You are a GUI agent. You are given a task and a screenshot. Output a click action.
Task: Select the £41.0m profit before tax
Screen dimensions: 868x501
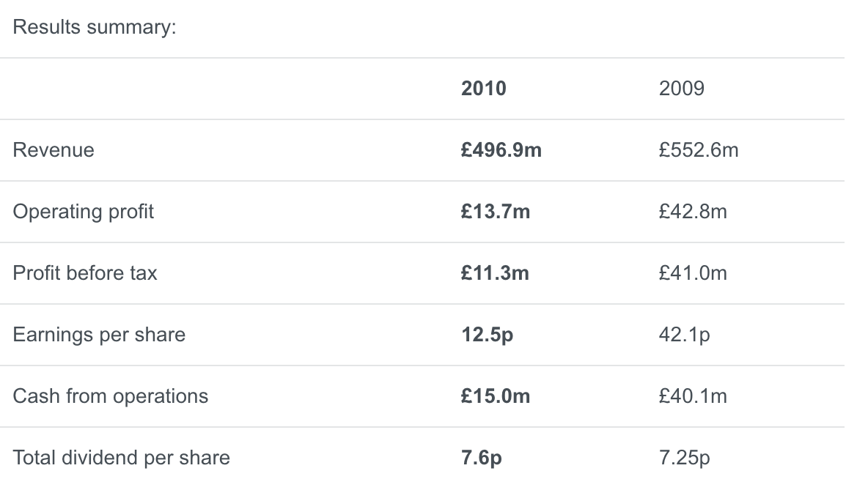693,273
